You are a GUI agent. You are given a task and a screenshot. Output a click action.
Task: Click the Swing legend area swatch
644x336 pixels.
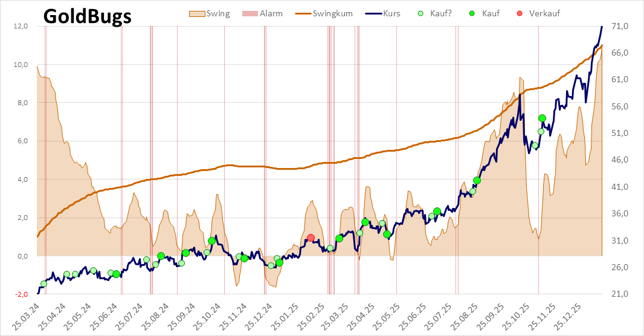click(198, 13)
